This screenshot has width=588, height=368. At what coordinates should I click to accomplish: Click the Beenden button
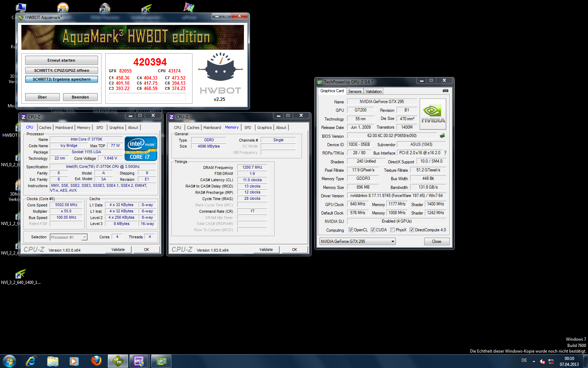80,97
